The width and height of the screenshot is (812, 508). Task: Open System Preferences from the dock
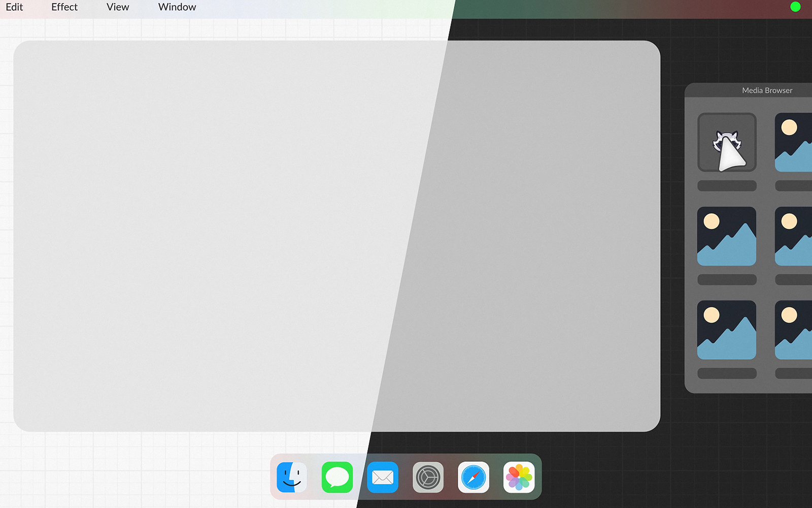tap(428, 478)
